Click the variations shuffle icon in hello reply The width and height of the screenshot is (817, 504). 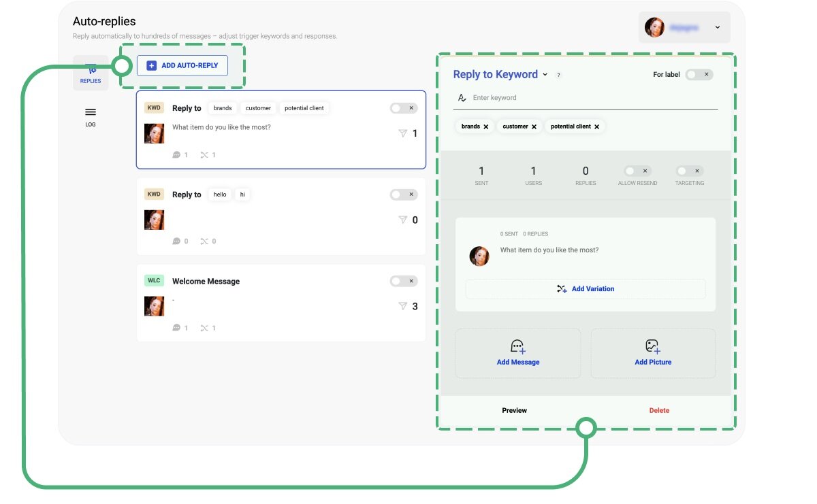coord(204,241)
